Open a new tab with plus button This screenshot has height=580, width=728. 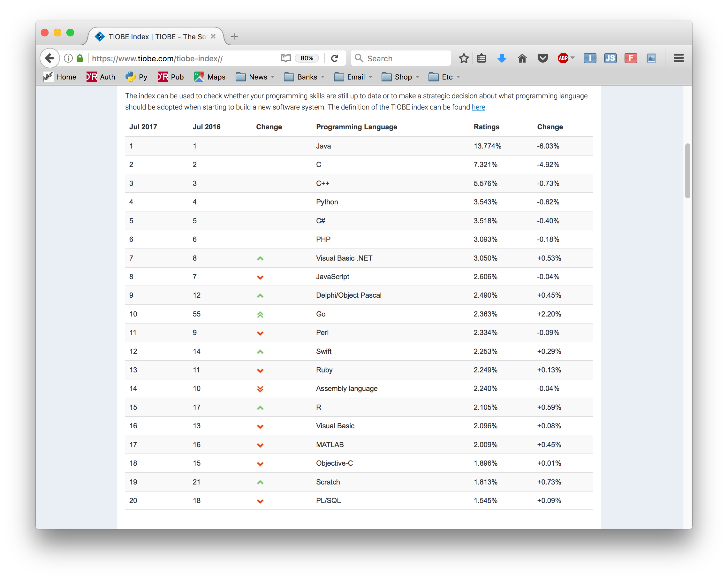click(x=234, y=36)
